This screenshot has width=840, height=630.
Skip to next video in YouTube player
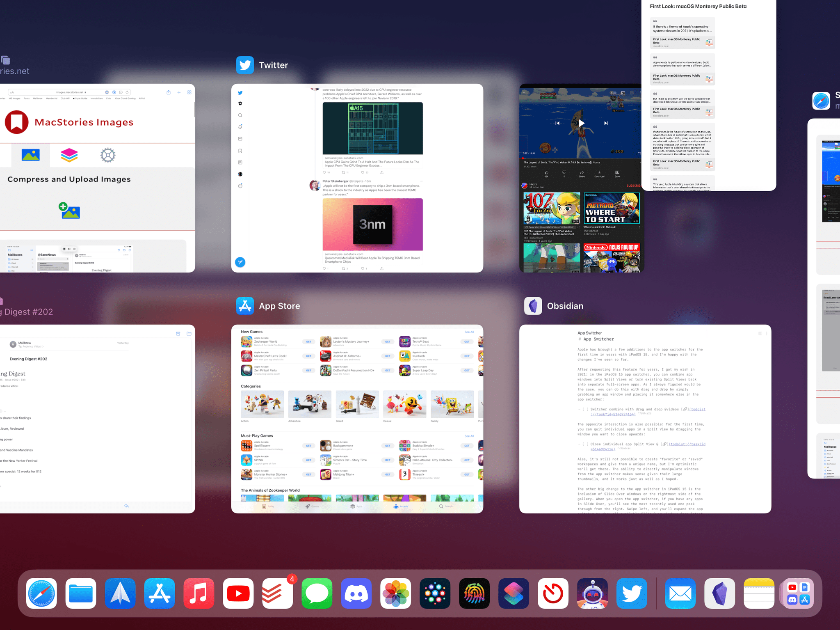[606, 123]
